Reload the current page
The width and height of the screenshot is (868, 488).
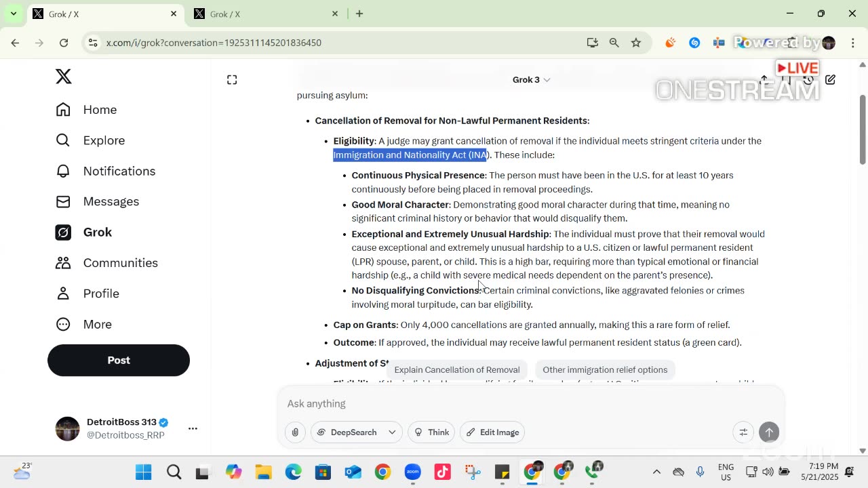(x=64, y=43)
